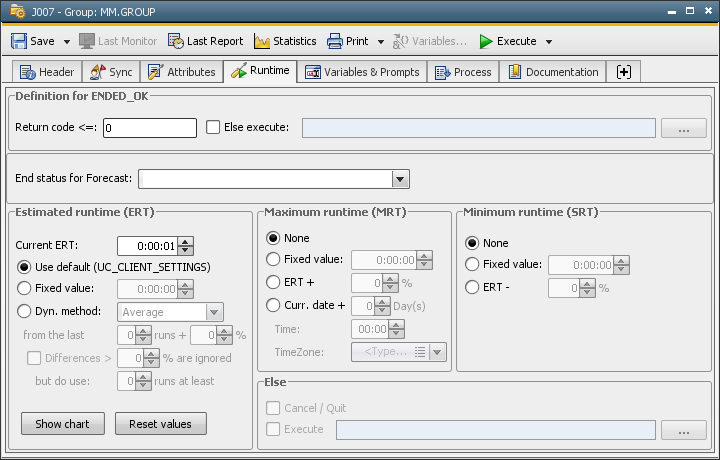Expand End status for Forecast dropdown
Image resolution: width=720 pixels, height=460 pixels.
pyautogui.click(x=400, y=179)
